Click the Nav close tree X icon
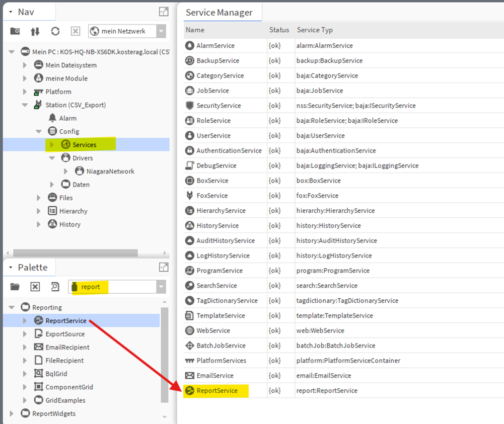 tap(75, 31)
